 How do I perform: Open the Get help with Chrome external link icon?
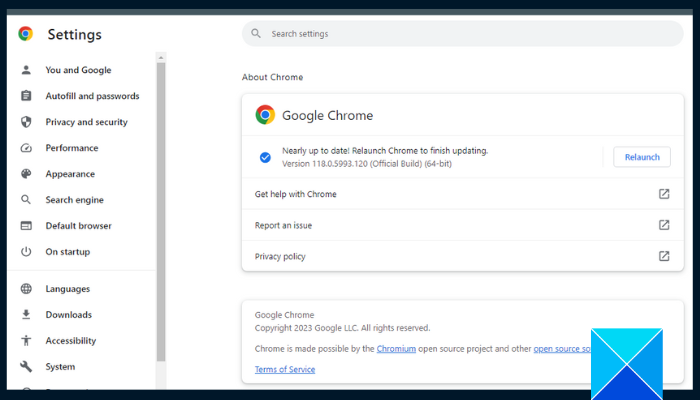[x=664, y=194]
